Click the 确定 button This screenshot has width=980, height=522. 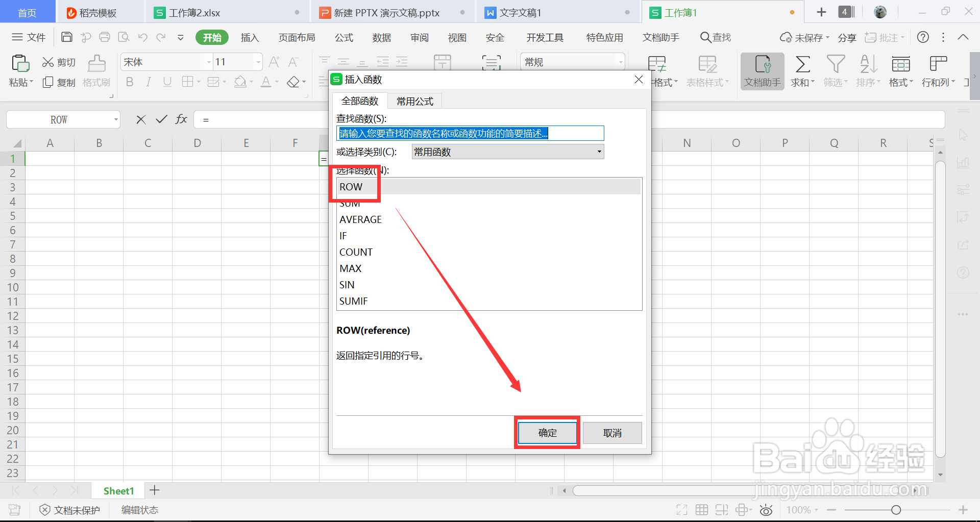tap(547, 433)
